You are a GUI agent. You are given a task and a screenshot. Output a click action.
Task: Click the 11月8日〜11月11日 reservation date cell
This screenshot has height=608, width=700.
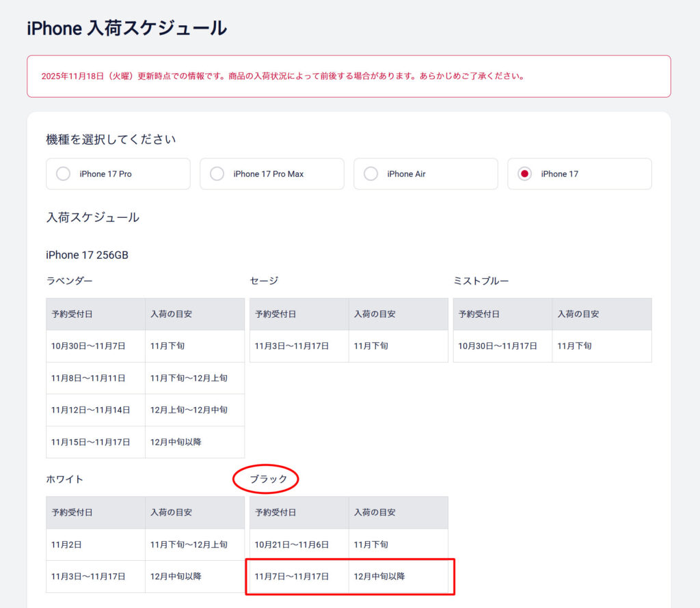pos(88,378)
